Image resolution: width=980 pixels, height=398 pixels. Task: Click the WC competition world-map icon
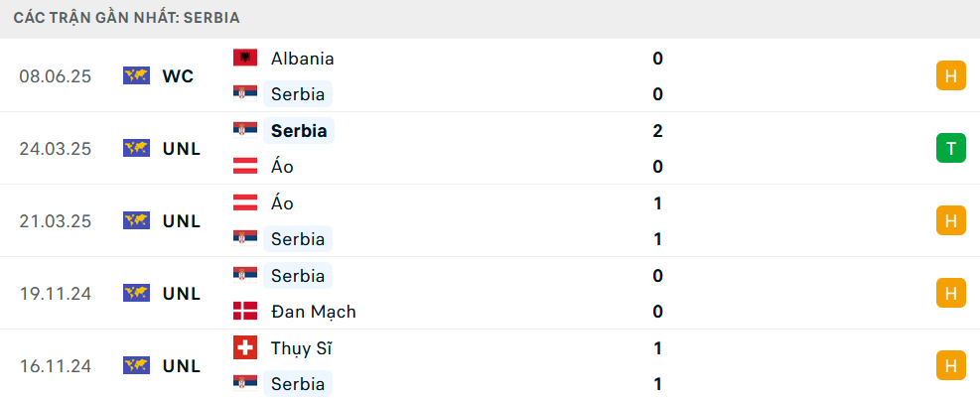point(136,75)
